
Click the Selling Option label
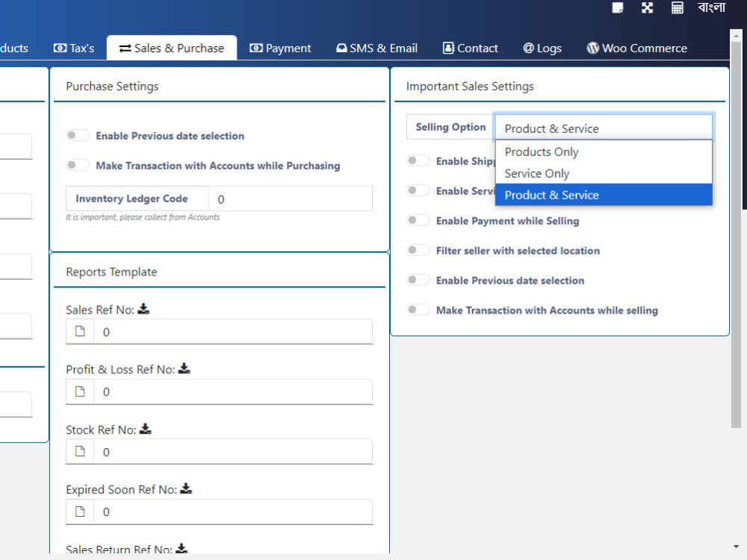pos(450,127)
